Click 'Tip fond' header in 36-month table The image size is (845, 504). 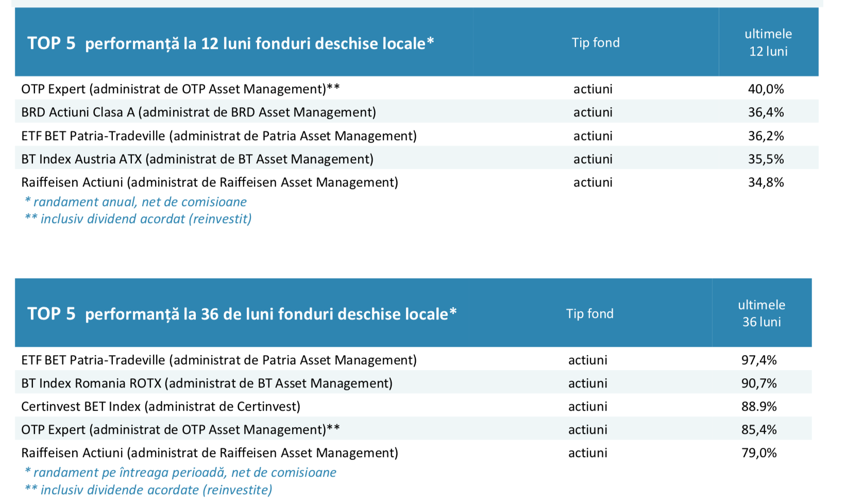[590, 314]
